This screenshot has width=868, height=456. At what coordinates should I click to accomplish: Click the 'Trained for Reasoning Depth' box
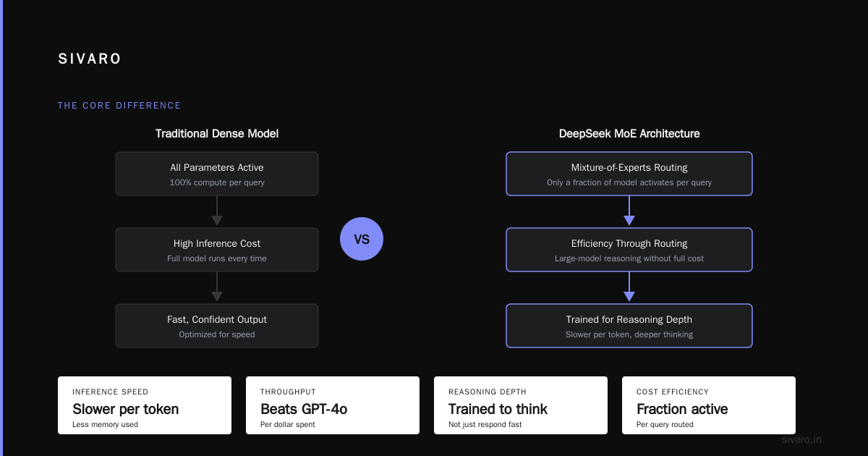click(x=629, y=326)
